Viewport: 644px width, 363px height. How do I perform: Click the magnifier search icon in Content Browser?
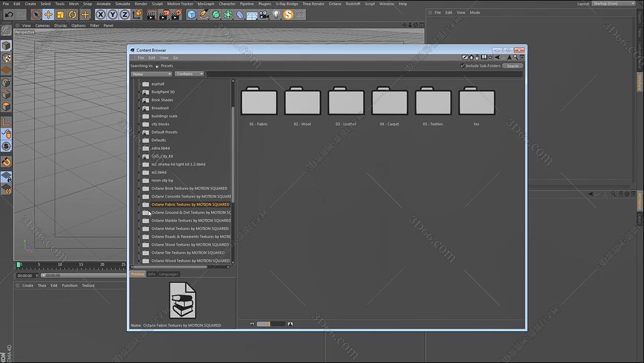point(515,58)
